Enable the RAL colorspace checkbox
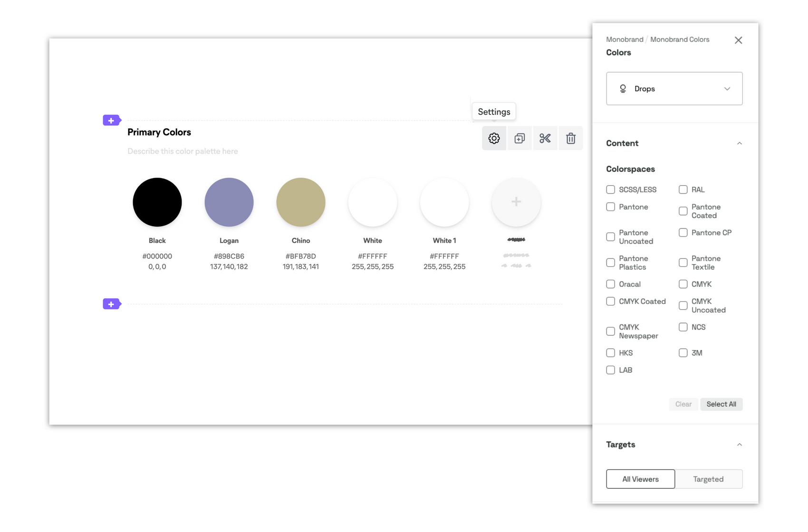The height and width of the screenshot is (532, 808). (x=683, y=190)
